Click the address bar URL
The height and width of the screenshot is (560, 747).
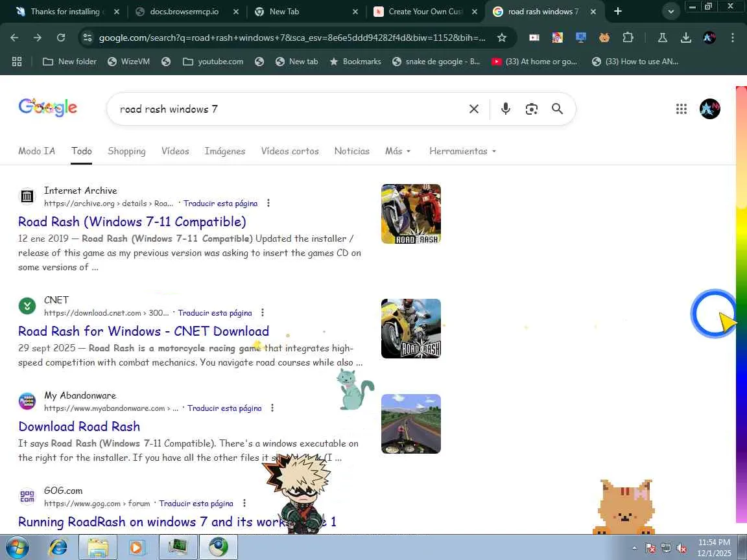[292, 38]
